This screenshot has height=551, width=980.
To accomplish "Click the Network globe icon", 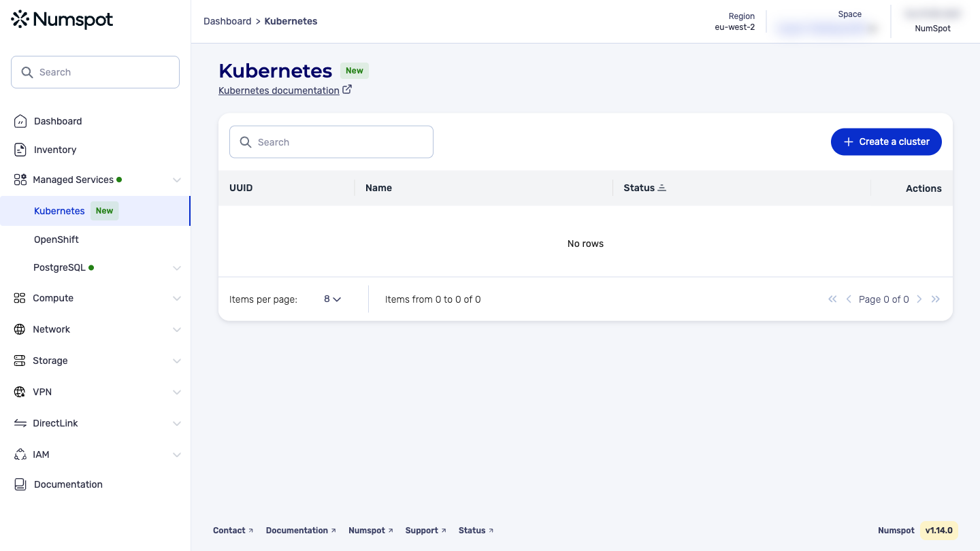I will (x=20, y=329).
